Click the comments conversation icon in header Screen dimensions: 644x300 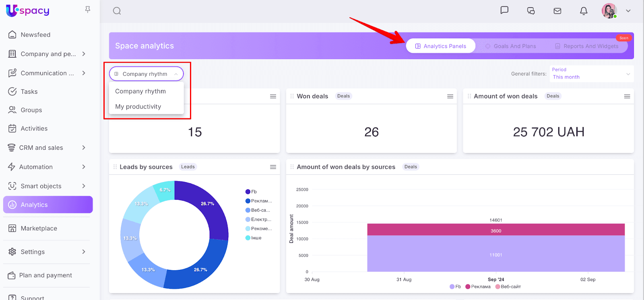(530, 11)
